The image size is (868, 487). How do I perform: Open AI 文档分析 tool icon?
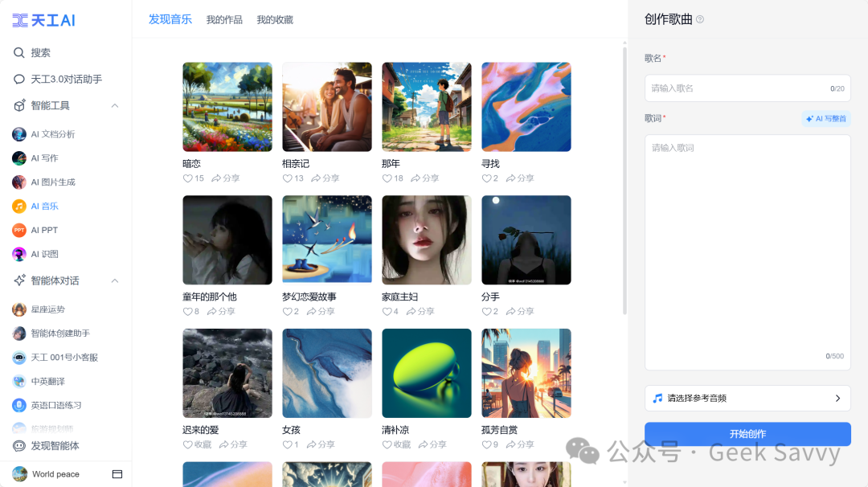coord(18,134)
